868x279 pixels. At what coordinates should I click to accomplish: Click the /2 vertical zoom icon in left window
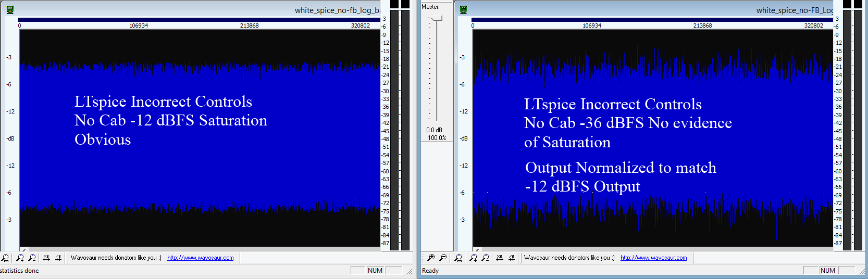(58, 258)
